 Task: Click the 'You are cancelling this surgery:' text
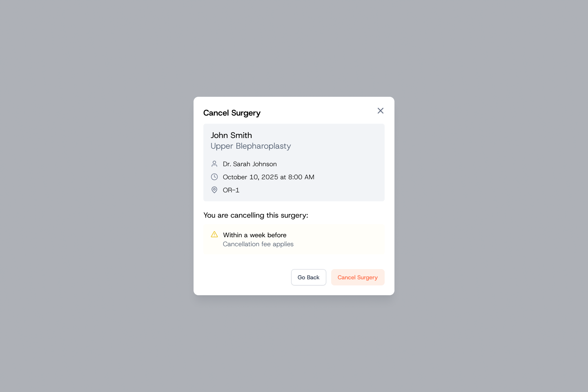[256, 215]
